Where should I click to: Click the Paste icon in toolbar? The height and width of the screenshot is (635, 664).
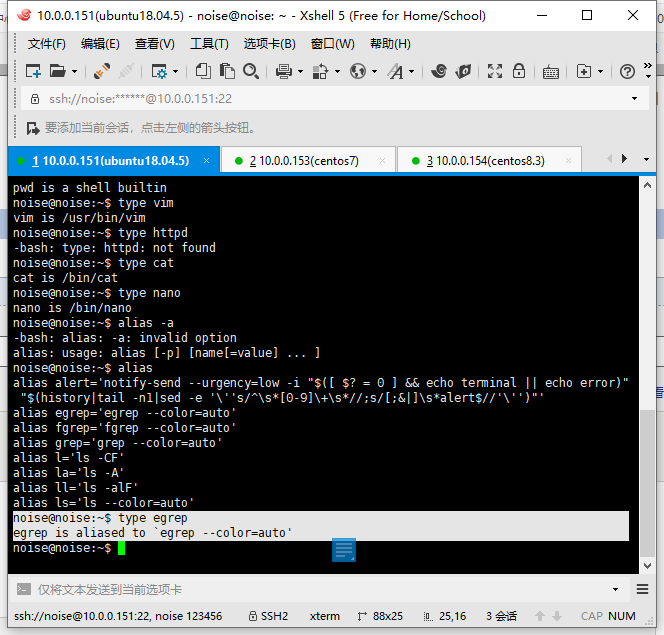227,71
